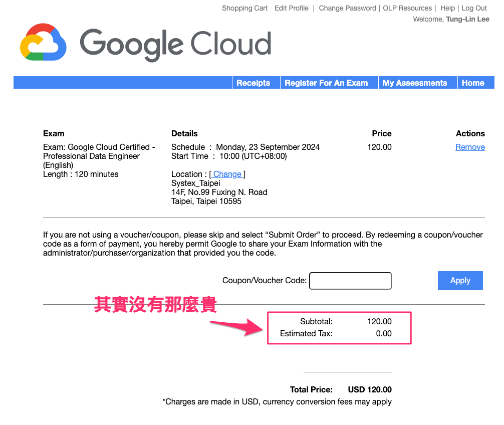504x425 pixels.
Task: Remove the Data Engineer exam from cart
Action: (470, 147)
